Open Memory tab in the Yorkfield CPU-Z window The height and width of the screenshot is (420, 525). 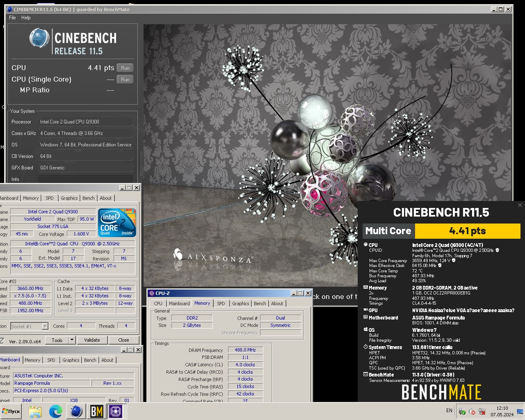(31, 198)
